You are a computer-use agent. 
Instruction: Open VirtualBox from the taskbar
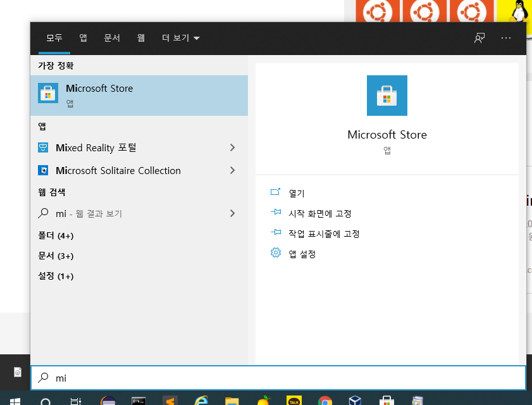point(355,401)
